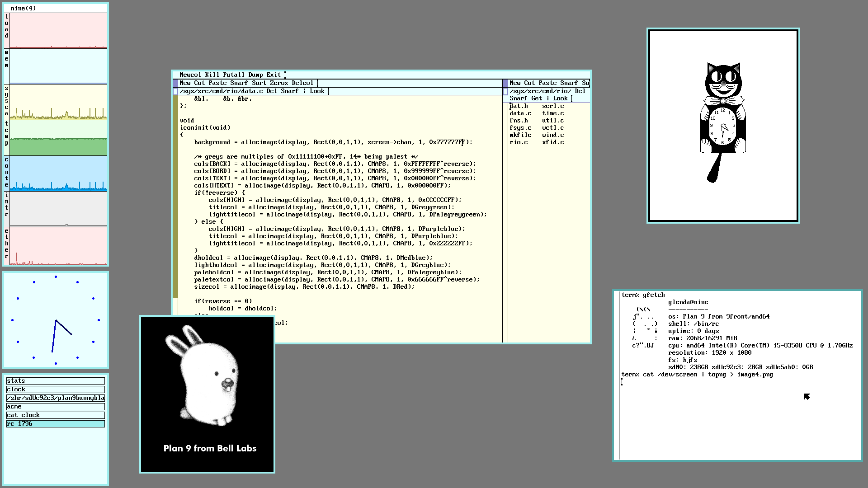Click the data.c window tag box

175,91
